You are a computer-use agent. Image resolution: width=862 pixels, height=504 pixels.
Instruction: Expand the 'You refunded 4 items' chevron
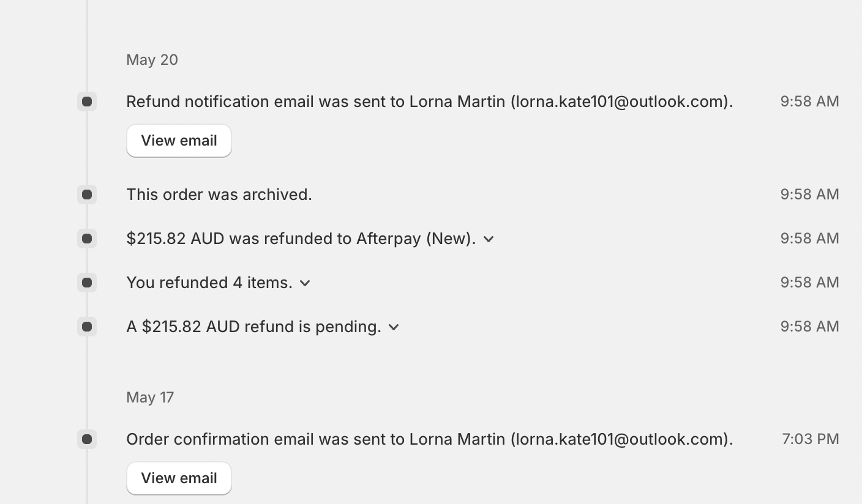[x=305, y=283]
